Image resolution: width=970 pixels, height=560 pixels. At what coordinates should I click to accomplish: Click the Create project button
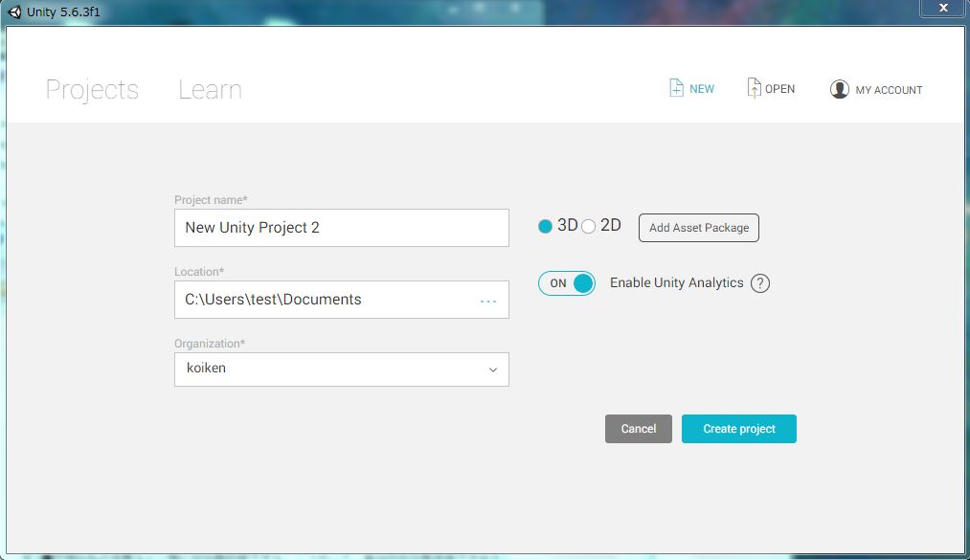738,429
